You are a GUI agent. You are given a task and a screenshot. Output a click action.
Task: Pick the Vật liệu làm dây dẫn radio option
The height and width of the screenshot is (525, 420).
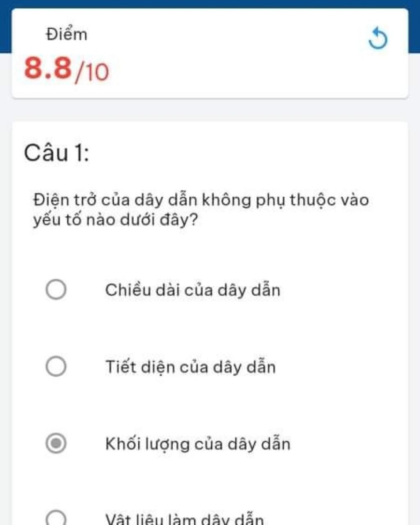click(x=56, y=518)
